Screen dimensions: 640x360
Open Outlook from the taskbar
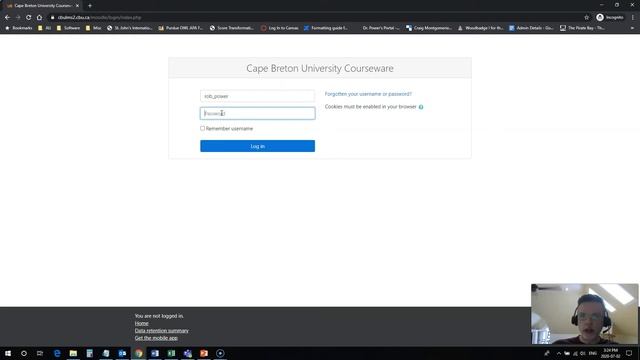(x=122, y=353)
